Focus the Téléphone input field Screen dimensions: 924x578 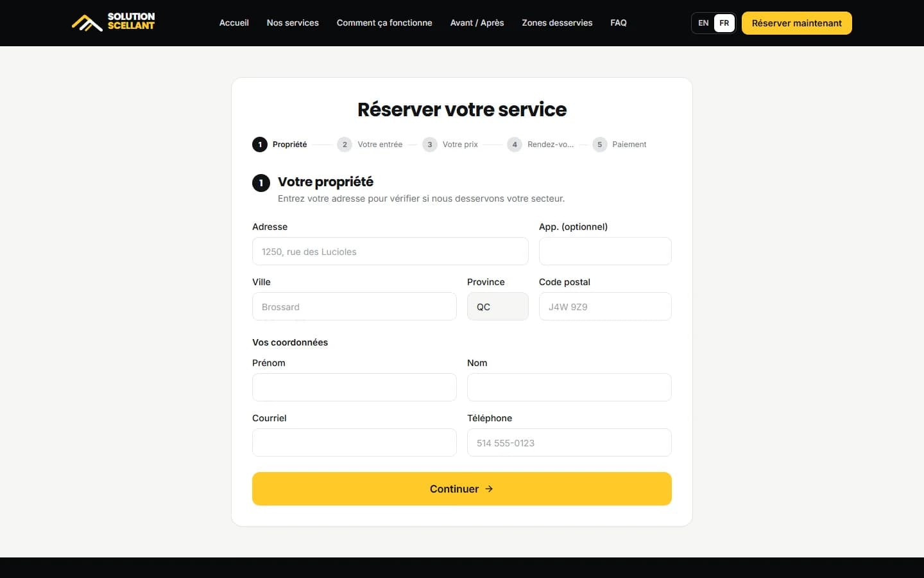[569, 442]
